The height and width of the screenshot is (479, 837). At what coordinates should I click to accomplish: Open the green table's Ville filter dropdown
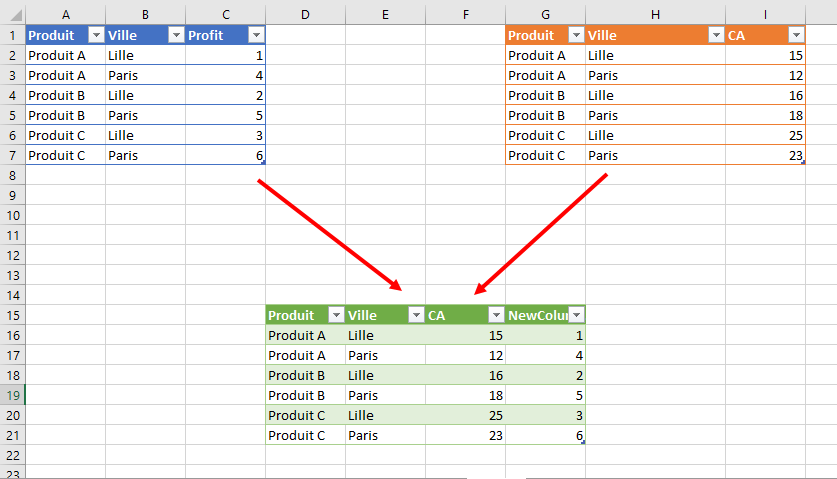pyautogui.click(x=415, y=315)
